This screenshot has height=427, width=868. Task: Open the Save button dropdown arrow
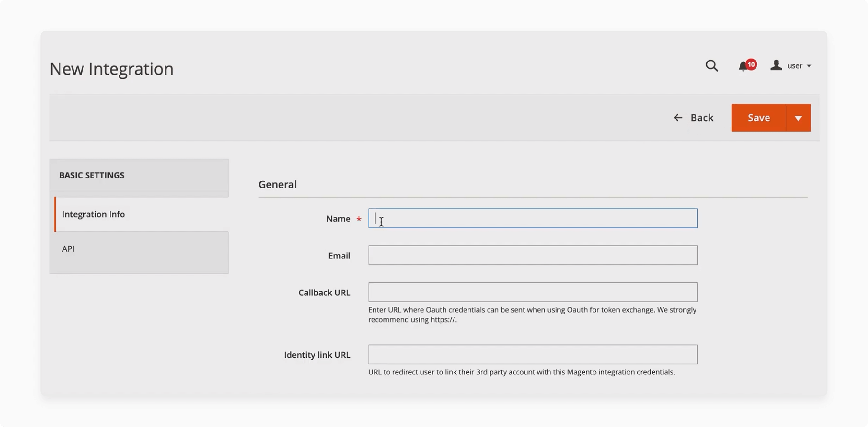click(798, 118)
